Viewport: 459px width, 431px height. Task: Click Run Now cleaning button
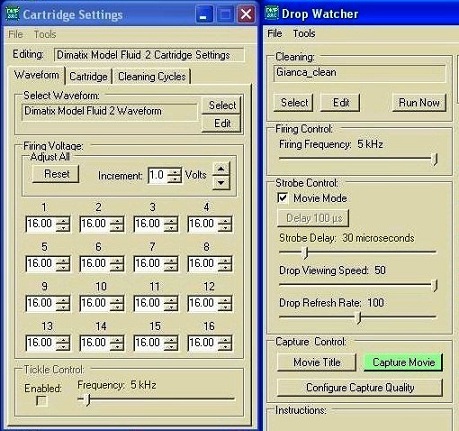(x=419, y=103)
